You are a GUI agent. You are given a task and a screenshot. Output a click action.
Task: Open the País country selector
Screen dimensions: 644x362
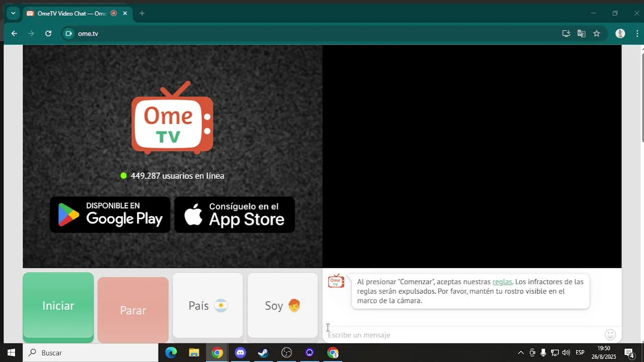(x=208, y=306)
